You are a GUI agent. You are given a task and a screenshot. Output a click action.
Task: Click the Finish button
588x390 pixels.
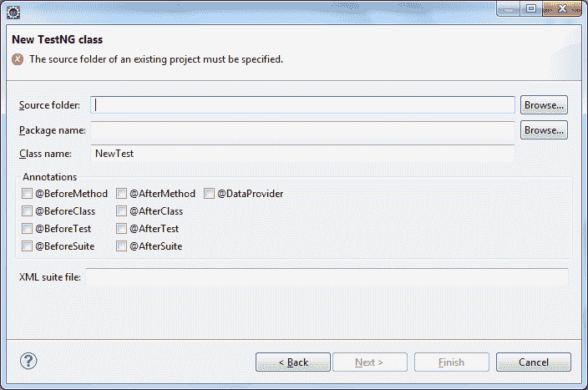click(452, 362)
